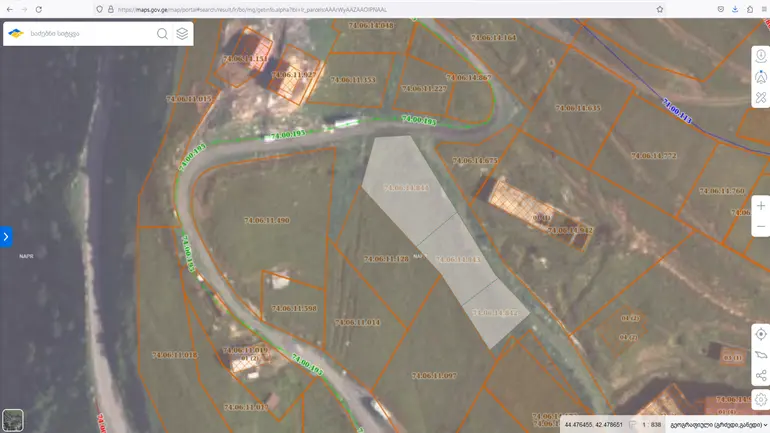Go forward in browser history
This screenshot has width=770, height=433.
coord(24,9)
